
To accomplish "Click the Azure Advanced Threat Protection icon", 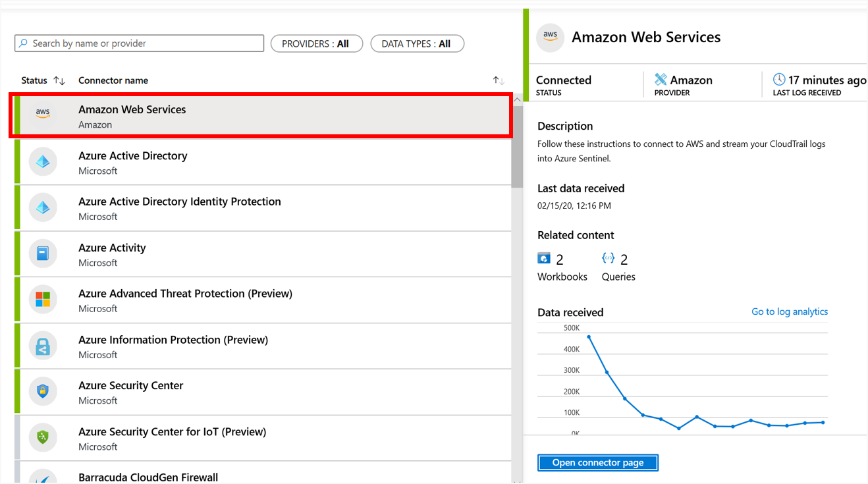I will point(42,300).
